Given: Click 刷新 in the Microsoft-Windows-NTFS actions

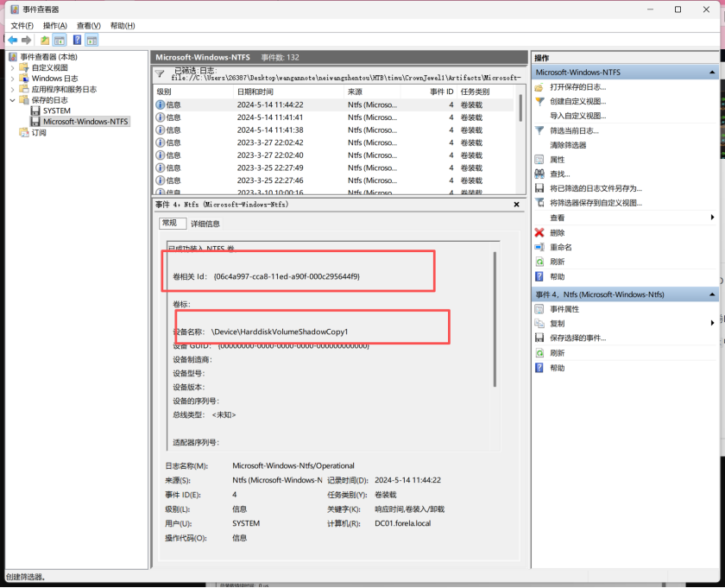Looking at the screenshot, I should click(x=558, y=262).
